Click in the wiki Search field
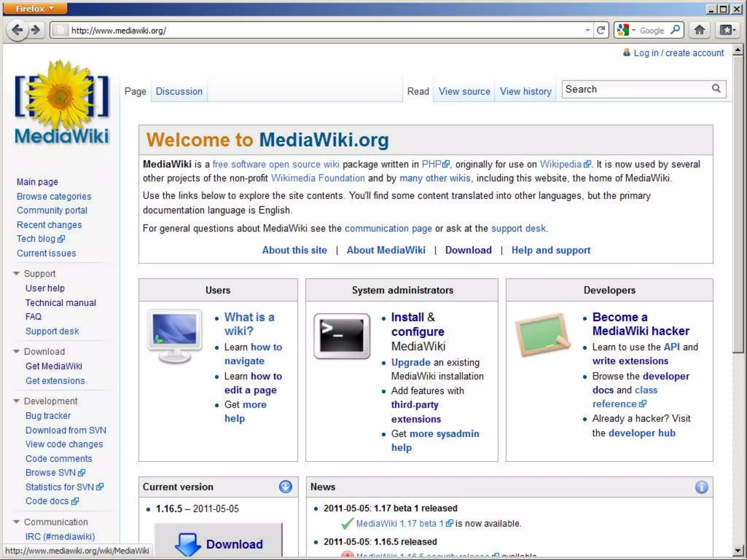The height and width of the screenshot is (560, 747). point(636,89)
